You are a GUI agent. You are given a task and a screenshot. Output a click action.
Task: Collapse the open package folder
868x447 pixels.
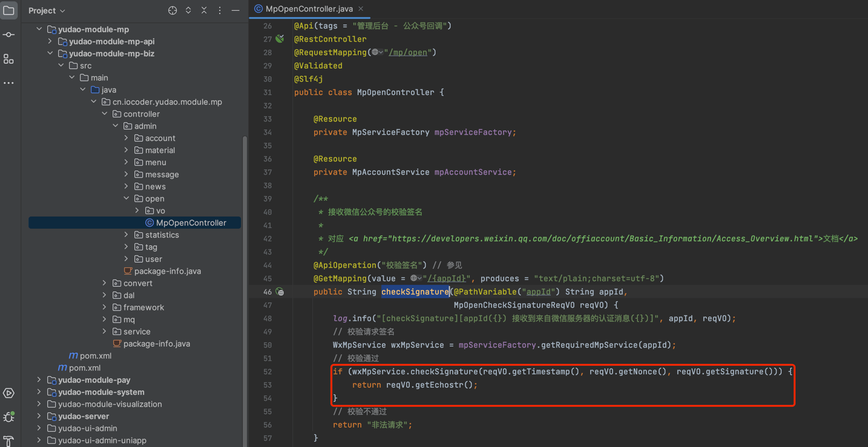tap(127, 198)
